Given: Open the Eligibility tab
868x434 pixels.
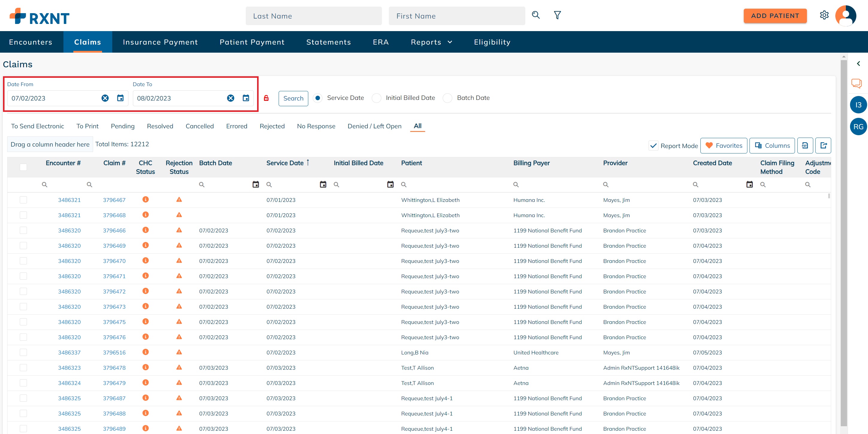Looking at the screenshot, I should [x=492, y=42].
